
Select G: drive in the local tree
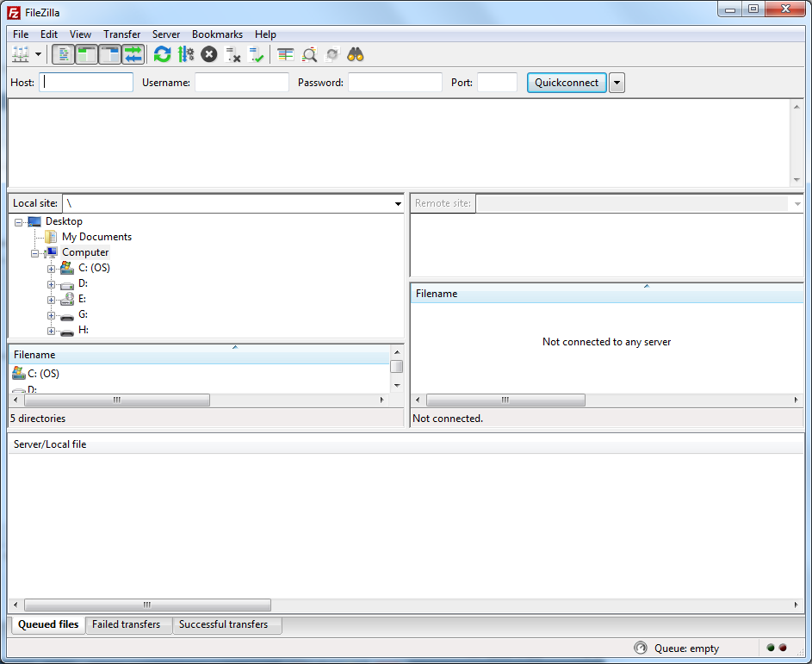[x=83, y=314]
